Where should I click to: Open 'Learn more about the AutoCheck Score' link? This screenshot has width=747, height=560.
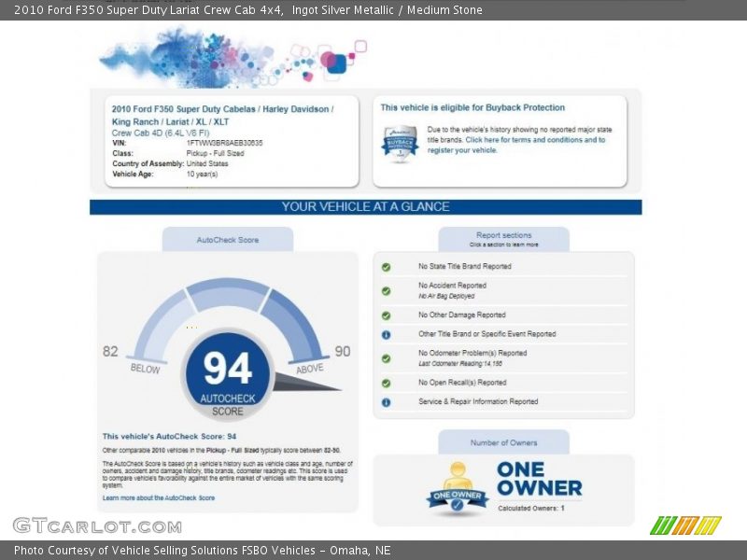pos(159,497)
